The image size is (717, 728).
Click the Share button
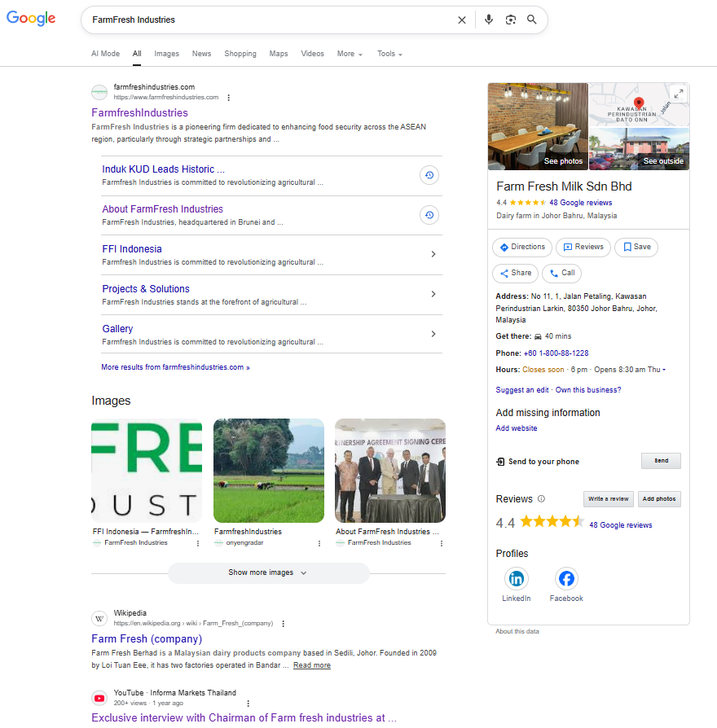point(515,273)
